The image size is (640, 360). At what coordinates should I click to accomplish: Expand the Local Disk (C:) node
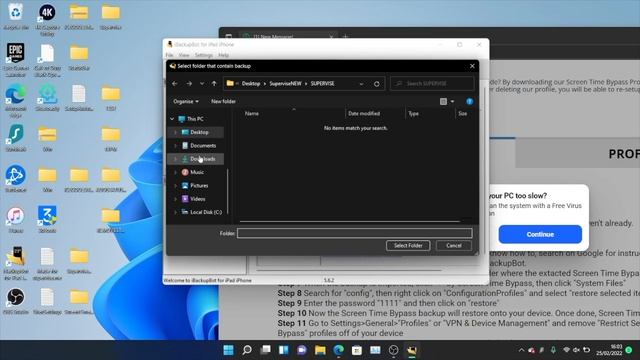pos(176,212)
